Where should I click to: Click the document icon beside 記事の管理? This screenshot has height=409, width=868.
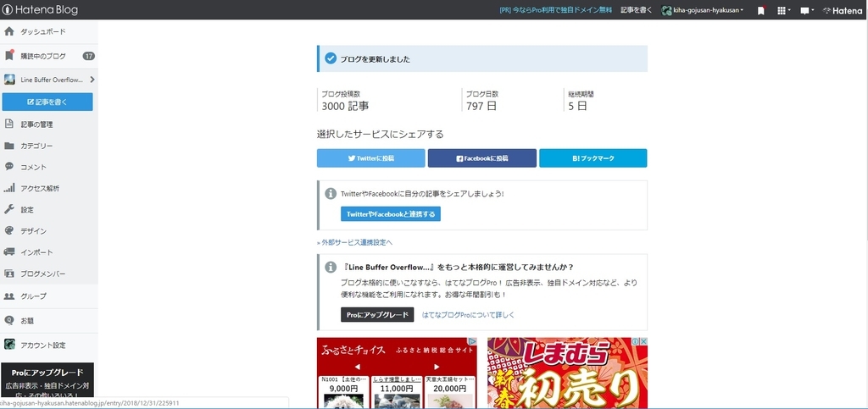pyautogui.click(x=8, y=124)
